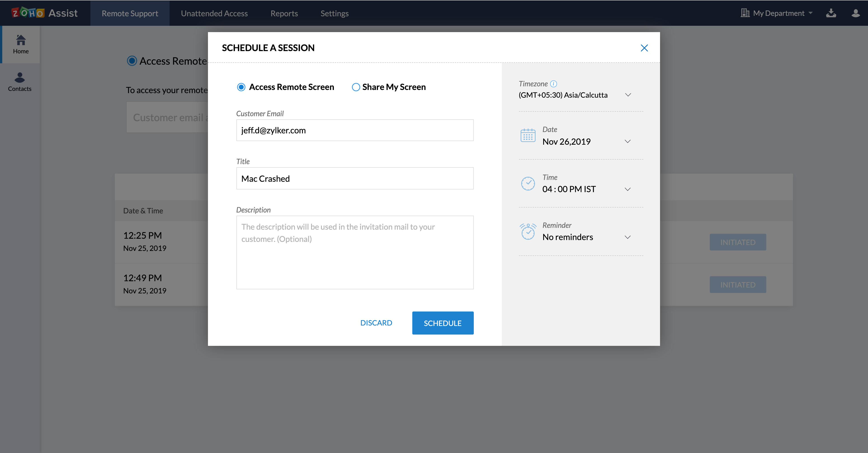Screen dimensions: 868x453
Task: Click the Timezone info icon
Action: (x=554, y=84)
